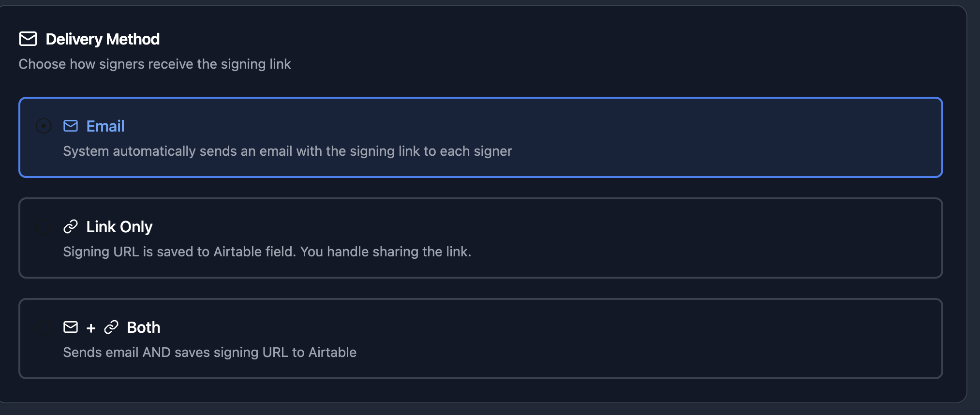Click the description under Link Only option

pos(267,252)
